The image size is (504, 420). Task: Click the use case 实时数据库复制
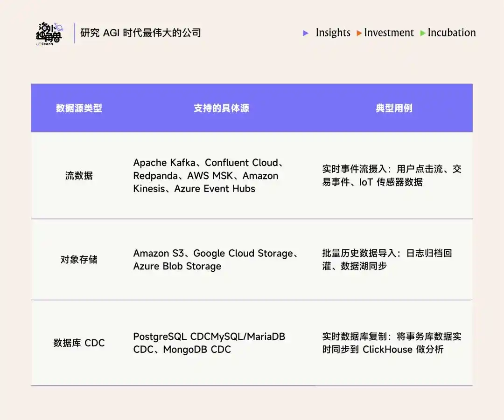392,343
